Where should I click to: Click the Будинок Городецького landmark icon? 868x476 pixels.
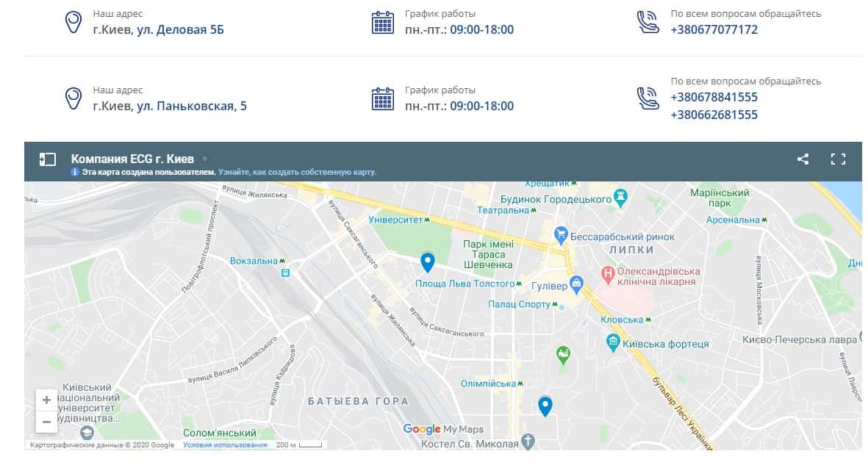pyautogui.click(x=620, y=197)
